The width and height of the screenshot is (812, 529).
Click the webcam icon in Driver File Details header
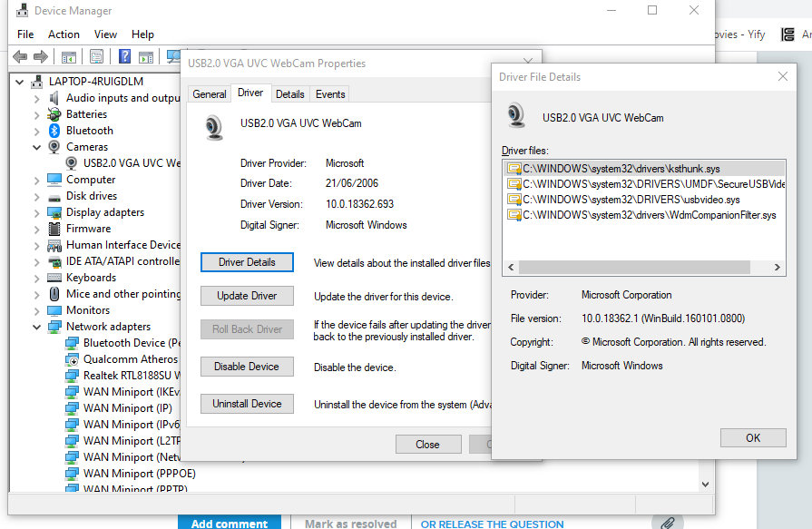pos(517,115)
